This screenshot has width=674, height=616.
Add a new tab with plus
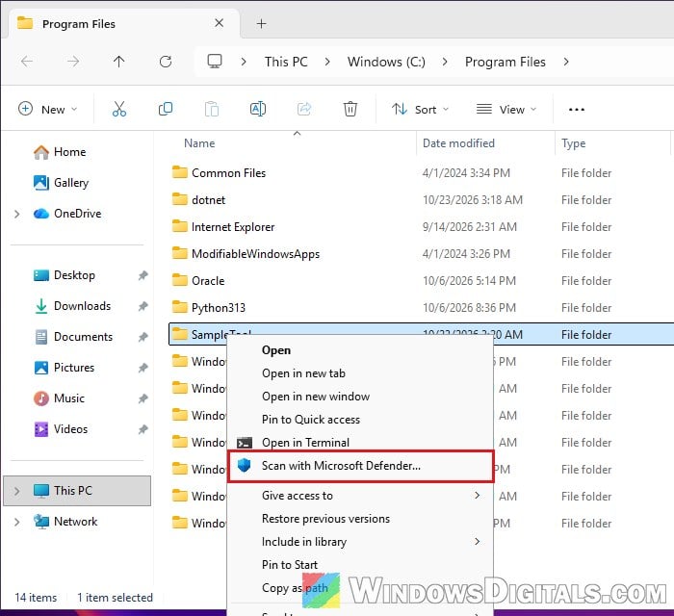coord(261,24)
